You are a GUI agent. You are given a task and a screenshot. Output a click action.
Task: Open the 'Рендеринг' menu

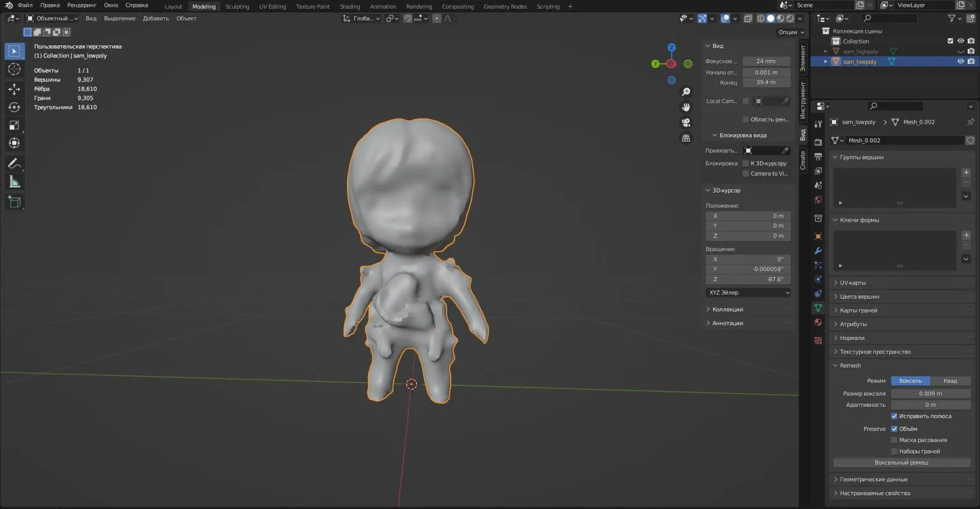pos(81,5)
